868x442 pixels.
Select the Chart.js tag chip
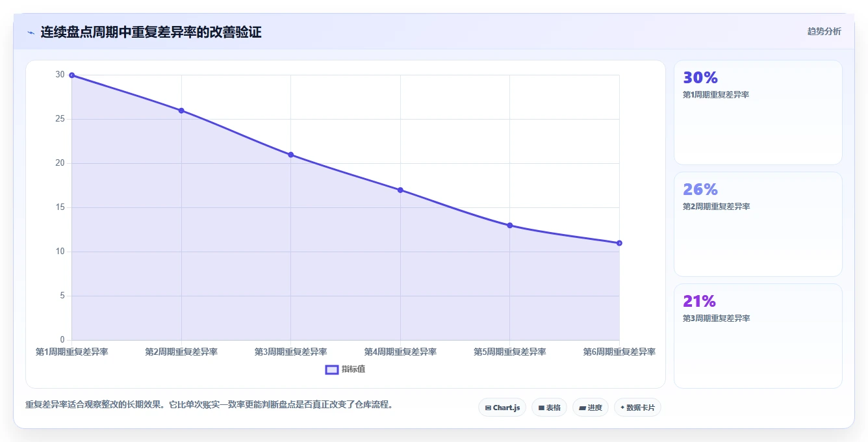[502, 408]
